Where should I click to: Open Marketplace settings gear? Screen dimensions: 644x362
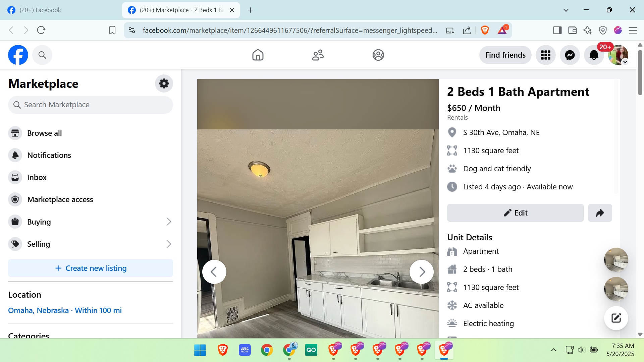click(164, 83)
